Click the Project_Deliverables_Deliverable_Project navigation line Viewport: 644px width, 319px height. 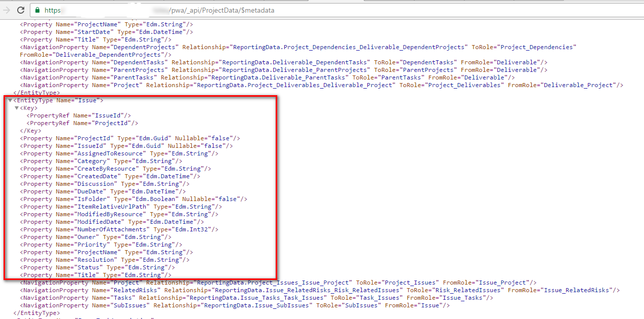pos(322,85)
